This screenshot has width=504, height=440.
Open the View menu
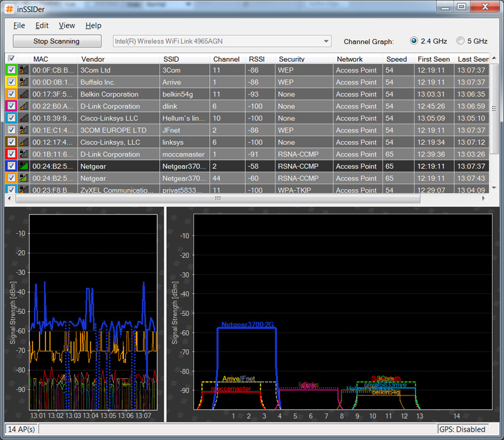(67, 26)
